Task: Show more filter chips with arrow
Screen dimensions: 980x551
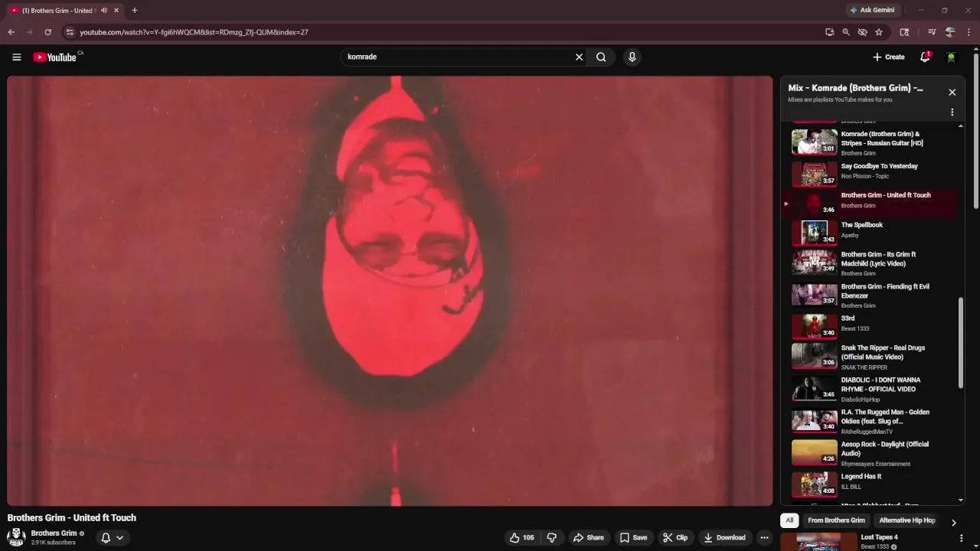Action: [x=953, y=522]
